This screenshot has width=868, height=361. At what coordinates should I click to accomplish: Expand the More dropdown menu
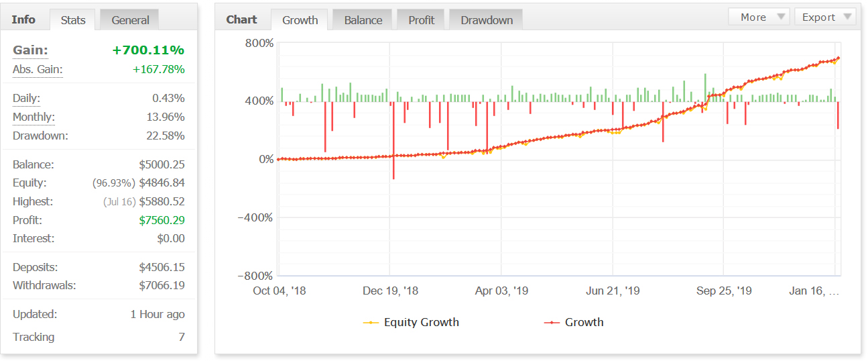(x=759, y=17)
